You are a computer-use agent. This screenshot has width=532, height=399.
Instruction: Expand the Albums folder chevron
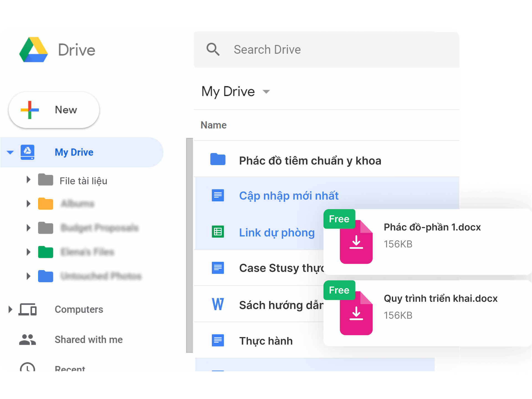tap(28, 204)
